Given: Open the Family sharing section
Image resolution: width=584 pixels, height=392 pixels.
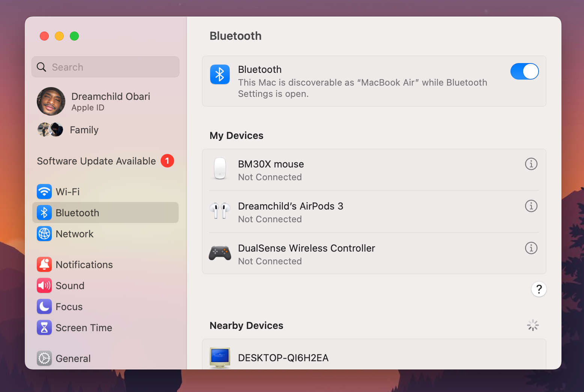Looking at the screenshot, I should coord(84,130).
